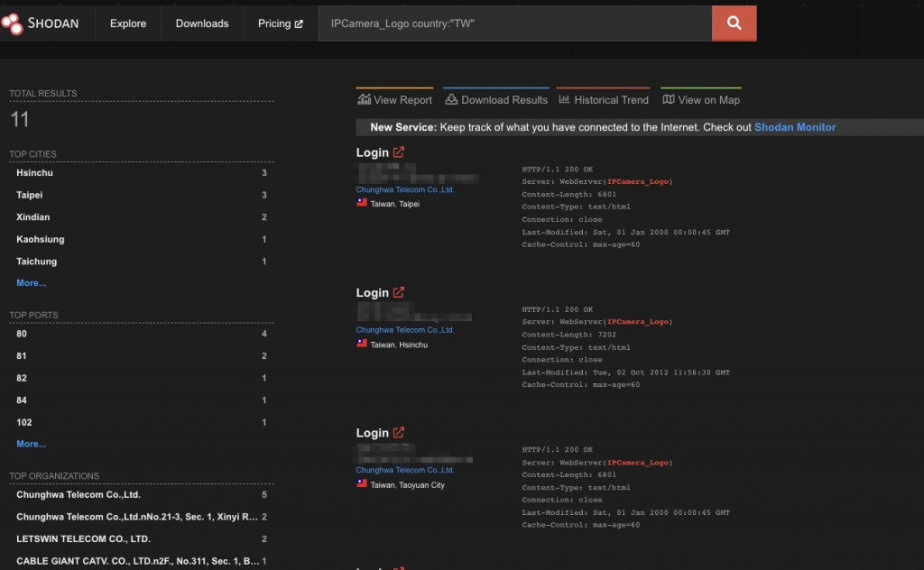Click the Taiwan flag beside Taiwan, Taoyuan City

[362, 483]
